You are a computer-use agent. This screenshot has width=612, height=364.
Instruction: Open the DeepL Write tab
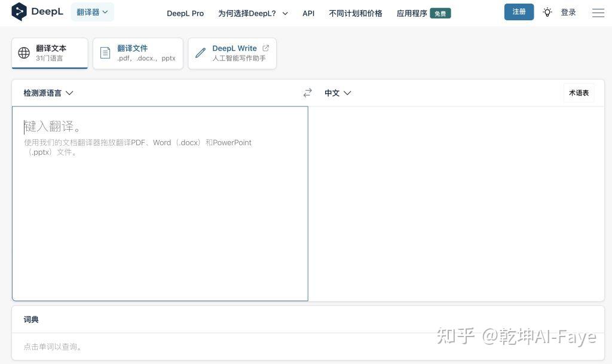pos(232,53)
